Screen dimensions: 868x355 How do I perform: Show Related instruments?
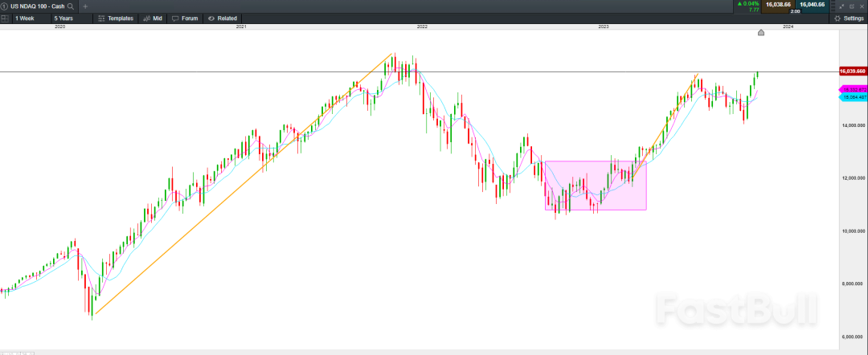tap(223, 18)
